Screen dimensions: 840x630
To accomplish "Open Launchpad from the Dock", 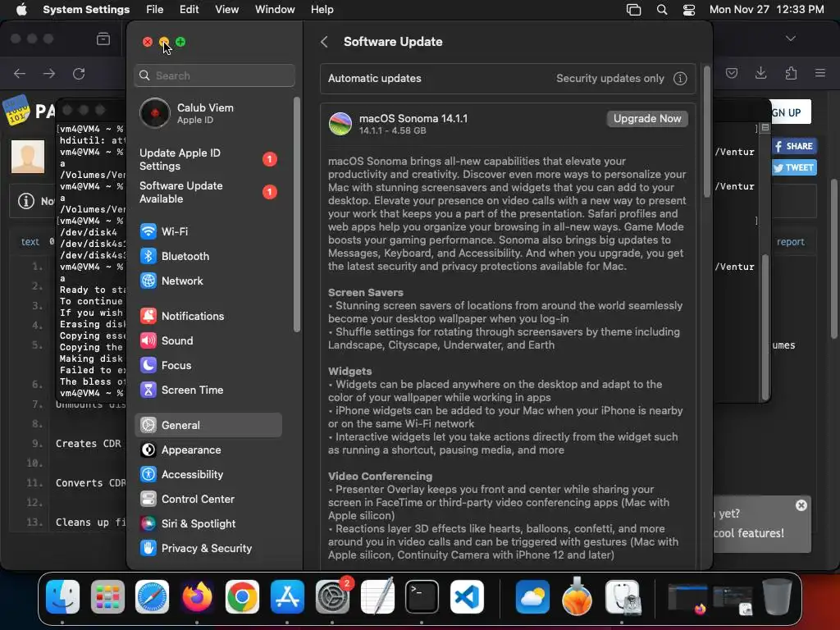I will pyautogui.click(x=107, y=596).
